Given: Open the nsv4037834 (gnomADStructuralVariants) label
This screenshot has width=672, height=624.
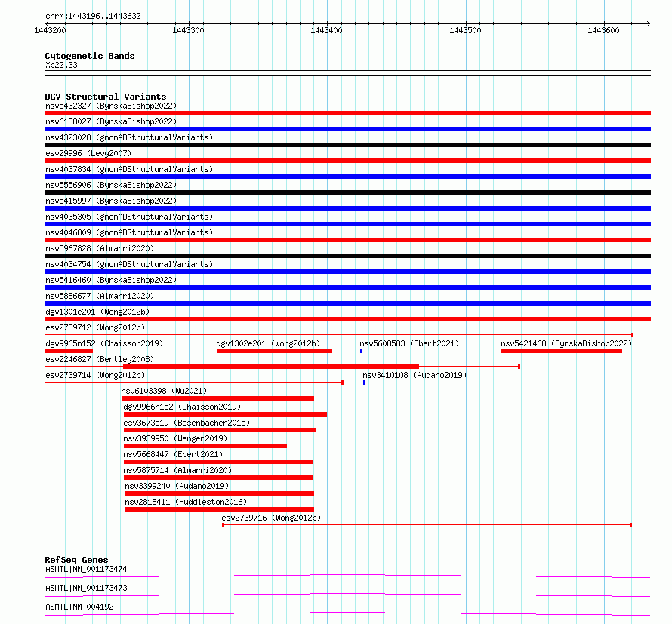Looking at the screenshot, I should pos(129,169).
